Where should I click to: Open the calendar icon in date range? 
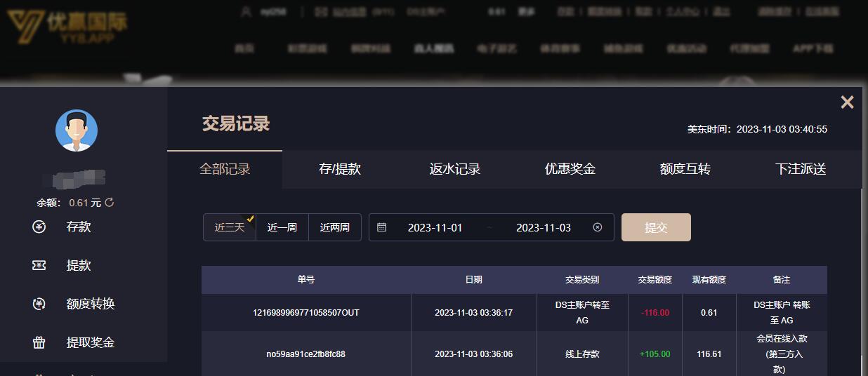point(381,227)
